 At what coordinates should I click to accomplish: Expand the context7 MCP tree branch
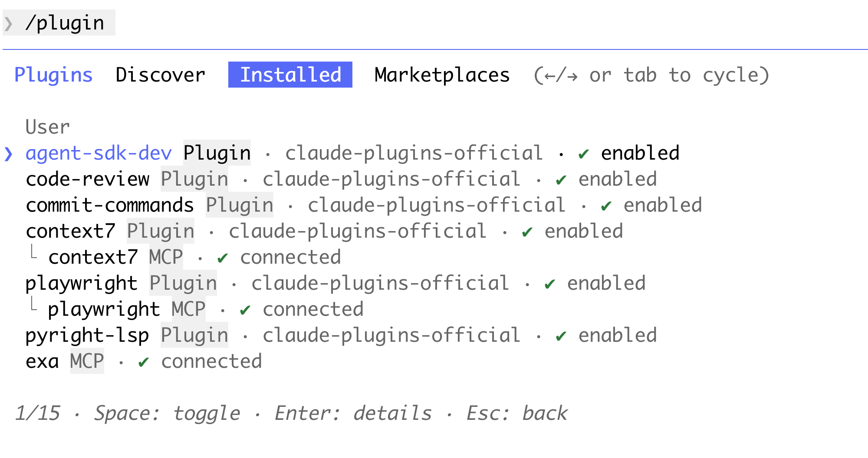pyautogui.click(x=33, y=252)
